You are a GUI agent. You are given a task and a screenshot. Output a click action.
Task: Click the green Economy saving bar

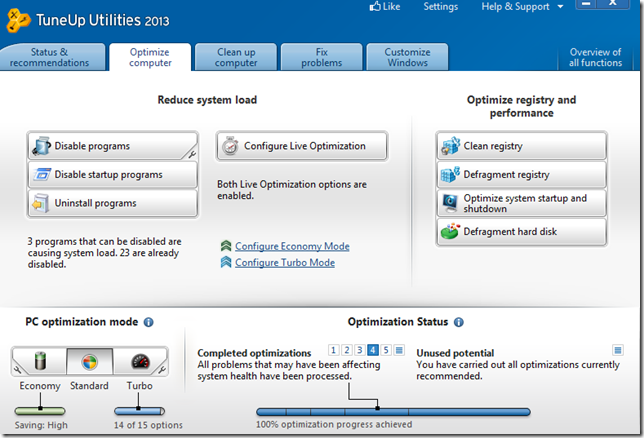[x=40, y=411]
